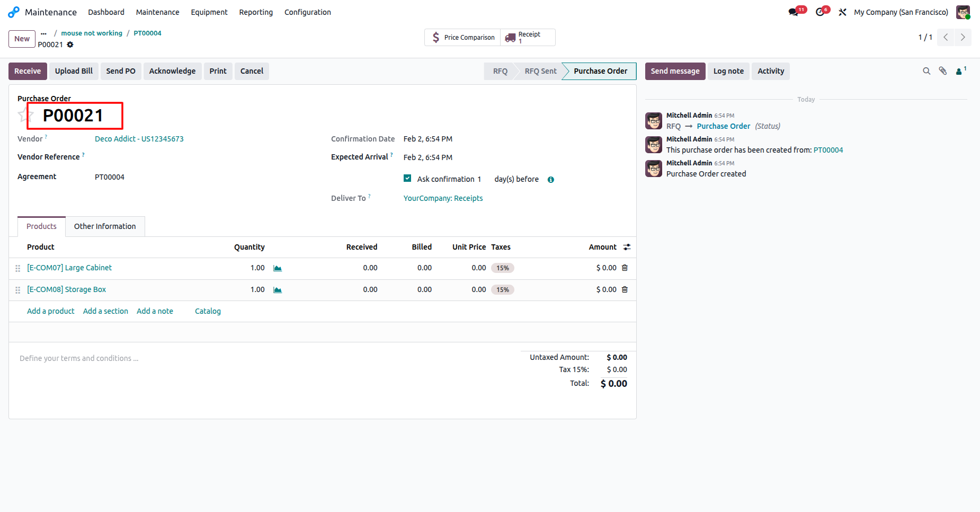Switch to the Other Information tab

pos(105,226)
